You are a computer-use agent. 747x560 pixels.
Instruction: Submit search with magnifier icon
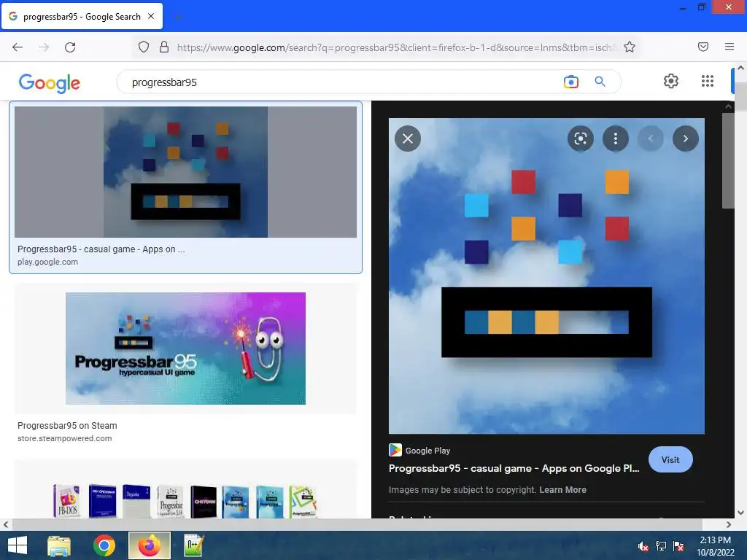tap(600, 82)
